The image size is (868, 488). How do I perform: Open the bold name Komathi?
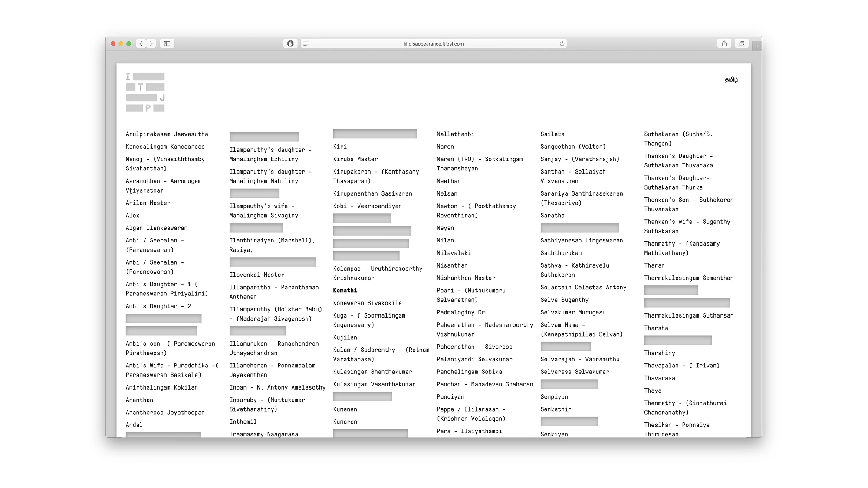click(345, 291)
